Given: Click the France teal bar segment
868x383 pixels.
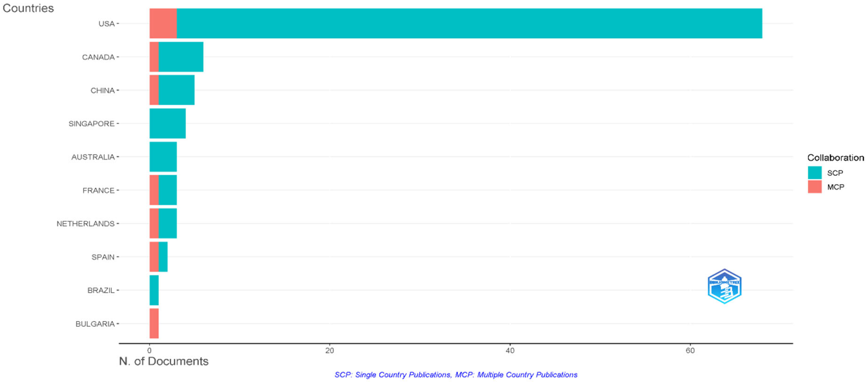Looking at the screenshot, I should 167,190.
